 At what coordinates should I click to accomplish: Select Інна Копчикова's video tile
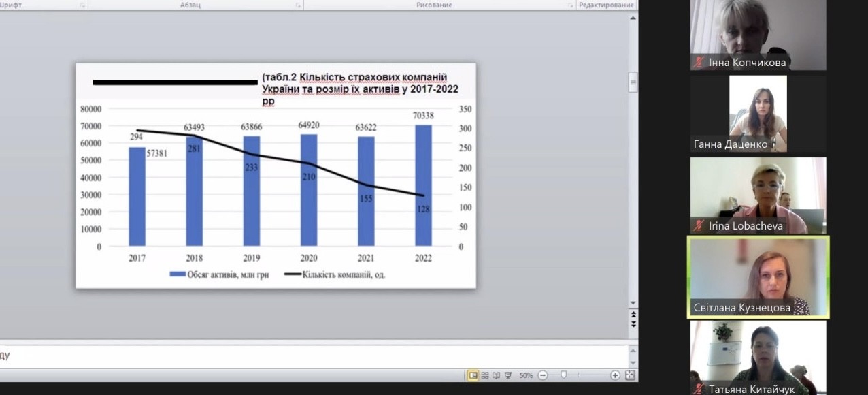pyautogui.click(x=758, y=35)
